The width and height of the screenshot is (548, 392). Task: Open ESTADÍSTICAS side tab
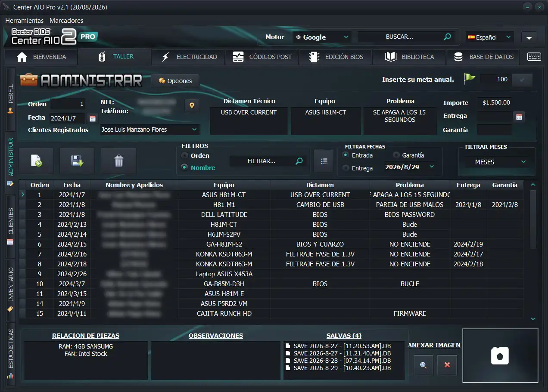pyautogui.click(x=10, y=353)
